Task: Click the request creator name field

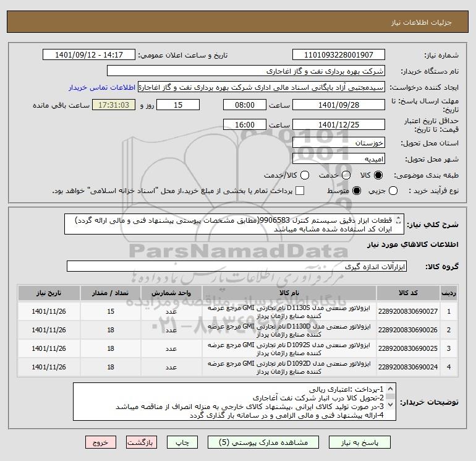Action: coord(261,87)
